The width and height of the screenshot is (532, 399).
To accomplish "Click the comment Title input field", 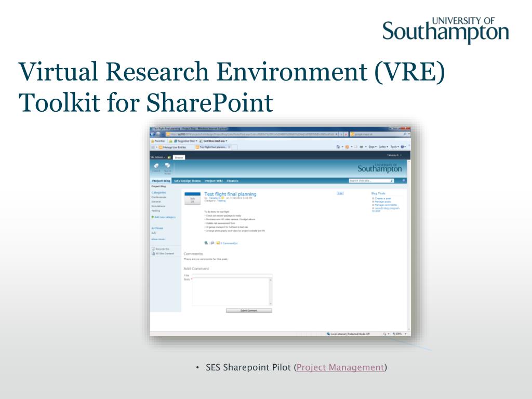I will (x=232, y=275).
